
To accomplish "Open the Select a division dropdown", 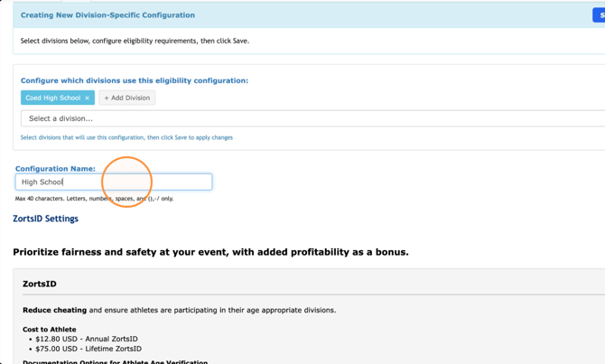I will pyautogui.click(x=312, y=118).
